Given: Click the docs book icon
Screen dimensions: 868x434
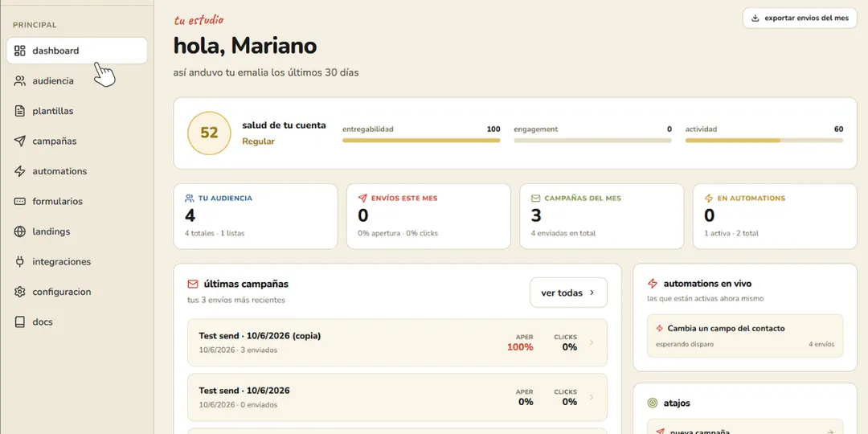Looking at the screenshot, I should point(20,321).
